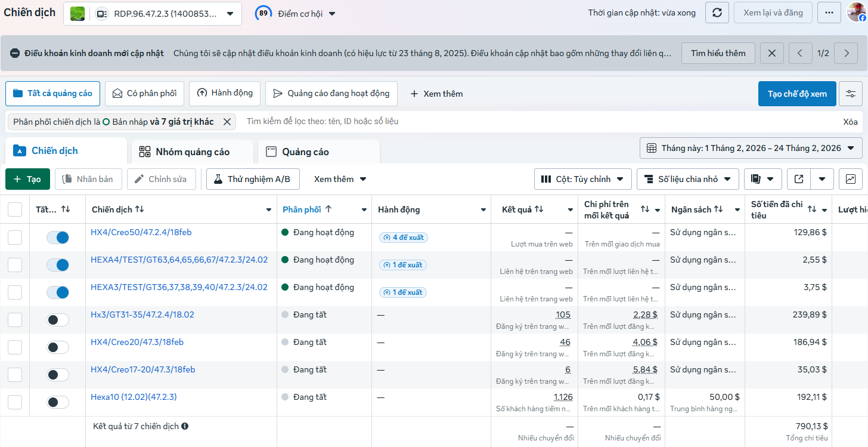This screenshot has height=447, width=868.
Task: Open the Cột: Tùy chỉnh columns dropdown
Action: click(x=582, y=179)
